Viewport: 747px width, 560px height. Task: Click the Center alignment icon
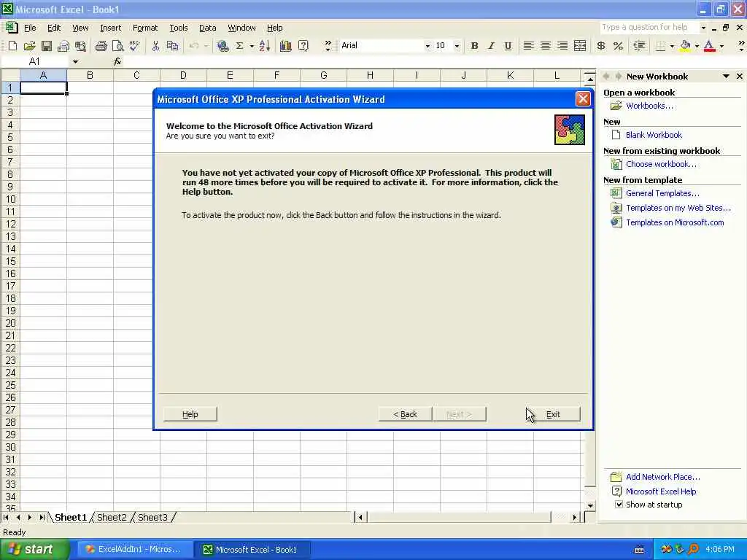546,46
